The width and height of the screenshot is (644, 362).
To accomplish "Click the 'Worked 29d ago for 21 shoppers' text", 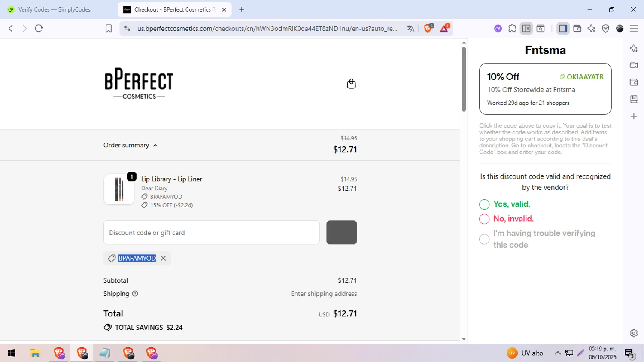I will coord(528,103).
